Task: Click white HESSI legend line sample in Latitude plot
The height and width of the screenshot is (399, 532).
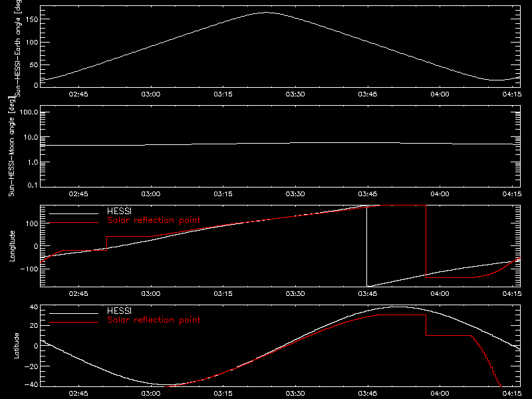Action: (74, 313)
